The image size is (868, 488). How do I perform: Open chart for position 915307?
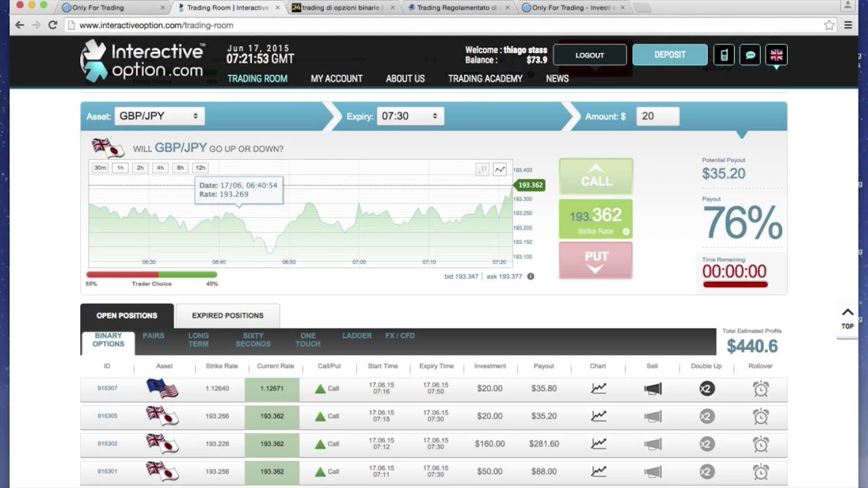[x=598, y=388]
